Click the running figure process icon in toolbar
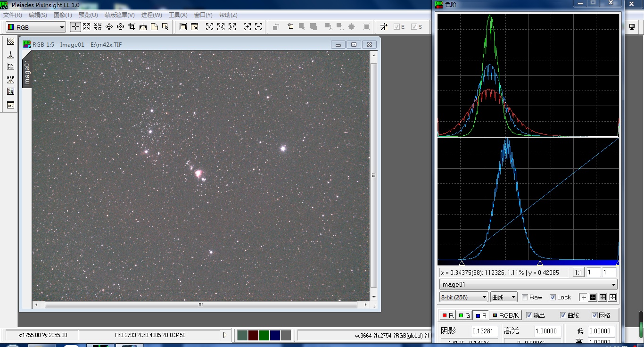This screenshot has height=347, width=644. click(x=384, y=27)
